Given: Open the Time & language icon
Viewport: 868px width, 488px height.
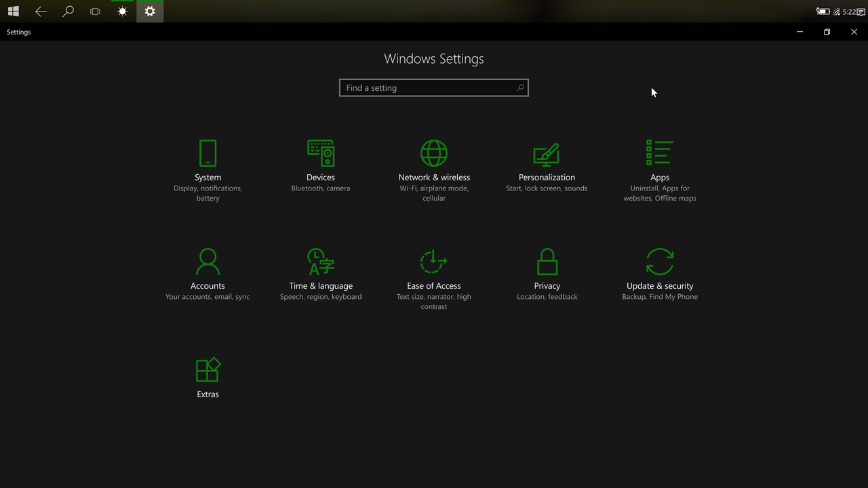Looking at the screenshot, I should point(321,262).
